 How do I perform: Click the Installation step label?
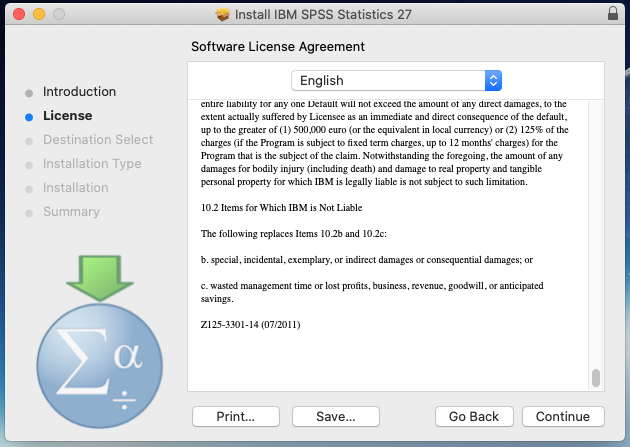tap(76, 188)
